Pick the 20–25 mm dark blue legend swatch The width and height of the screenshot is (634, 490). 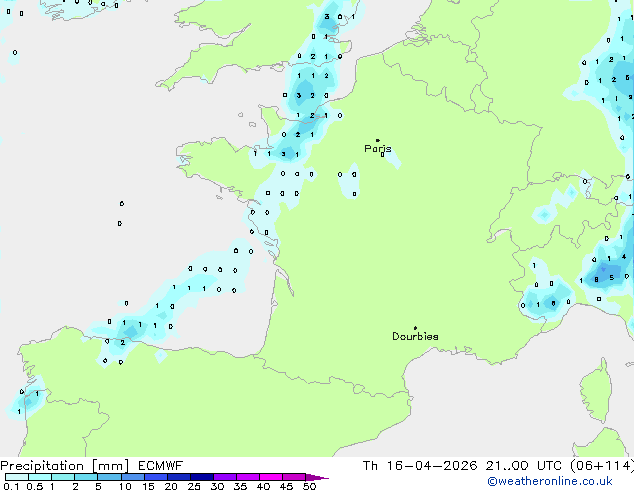(x=179, y=477)
